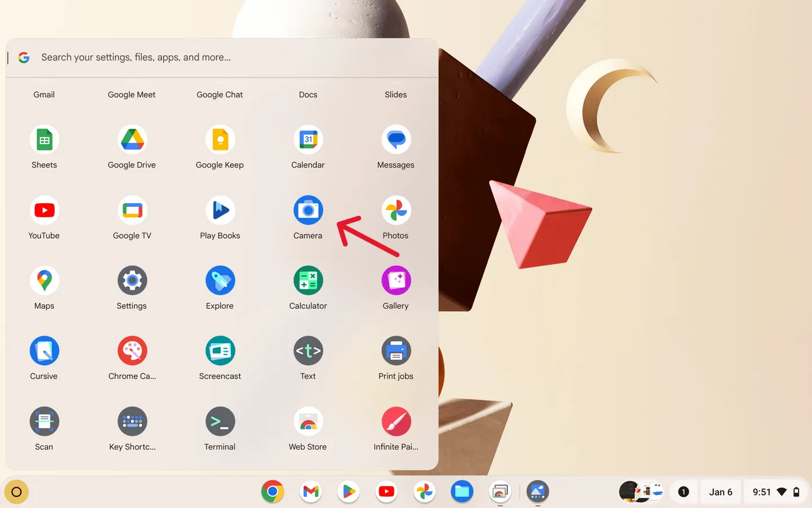This screenshot has width=812, height=508.
Task: Open the Gallery app
Action: (396, 280)
